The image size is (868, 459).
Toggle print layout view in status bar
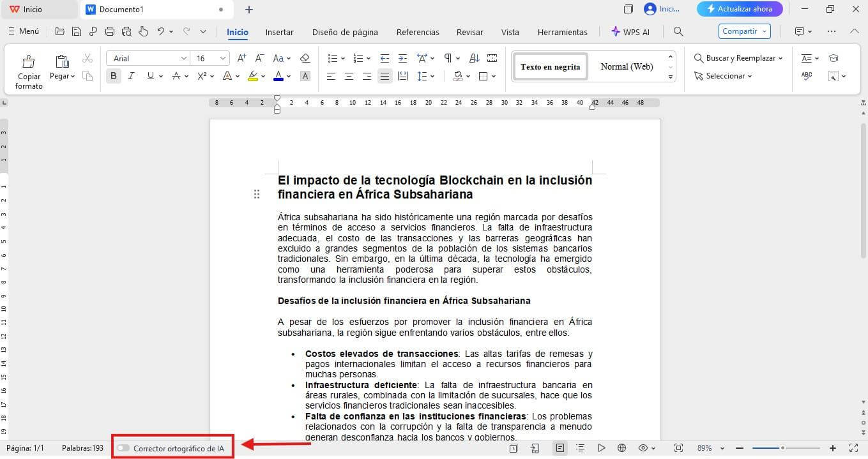point(560,448)
